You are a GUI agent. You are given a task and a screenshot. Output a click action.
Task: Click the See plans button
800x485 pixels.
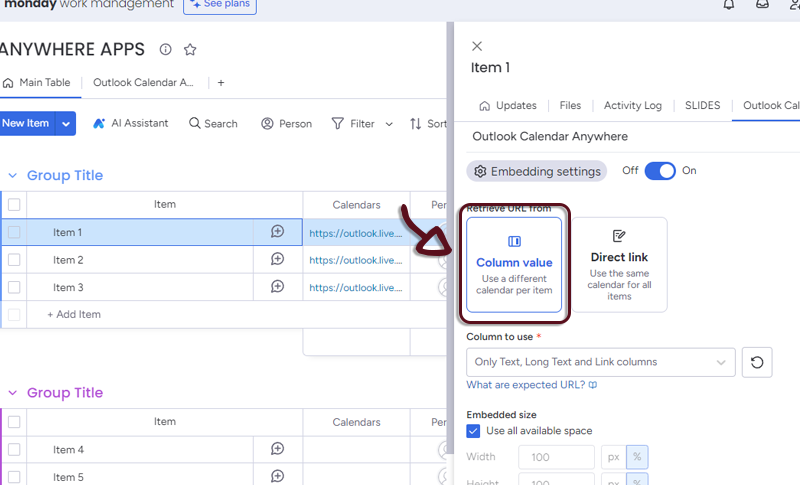click(220, 5)
